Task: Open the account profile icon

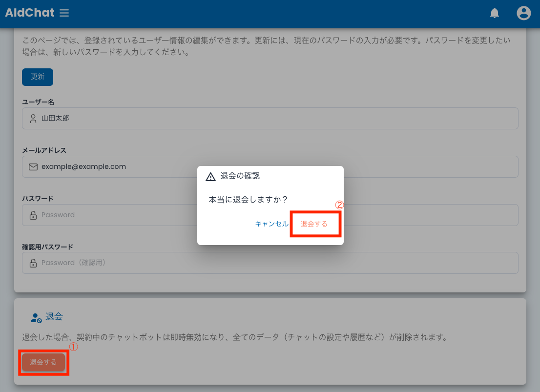Action: tap(523, 13)
